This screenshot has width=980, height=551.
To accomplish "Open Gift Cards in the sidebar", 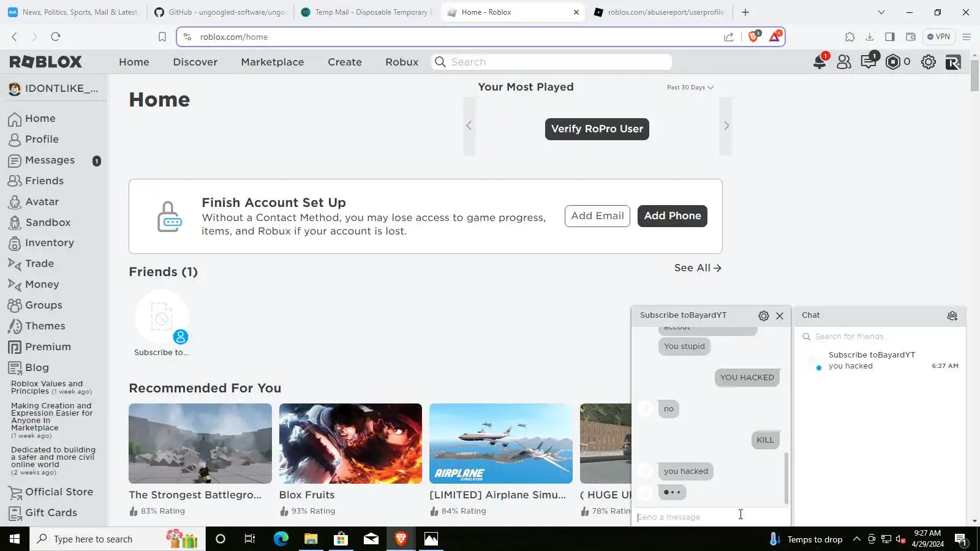I will (51, 513).
